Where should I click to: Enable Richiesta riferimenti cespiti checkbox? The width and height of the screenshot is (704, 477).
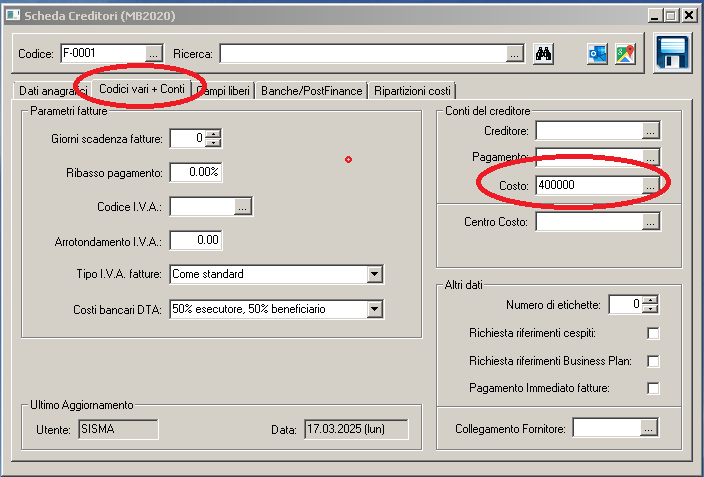coord(653,333)
